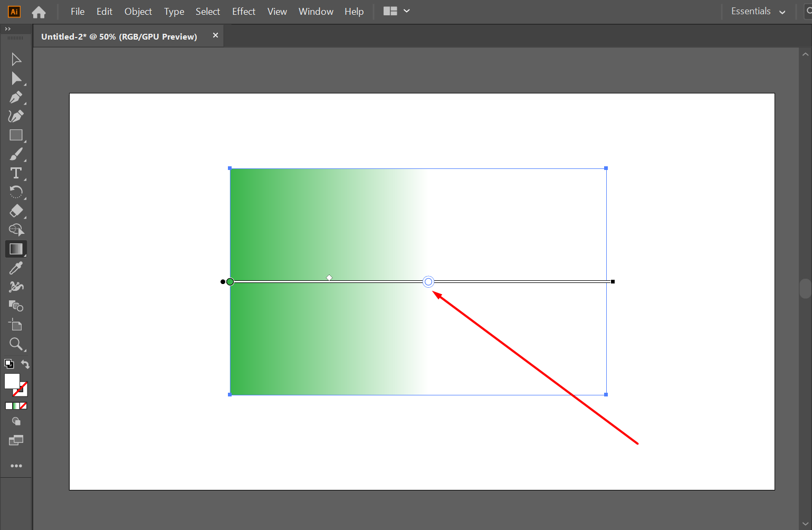Open the Help menu

pyautogui.click(x=354, y=11)
